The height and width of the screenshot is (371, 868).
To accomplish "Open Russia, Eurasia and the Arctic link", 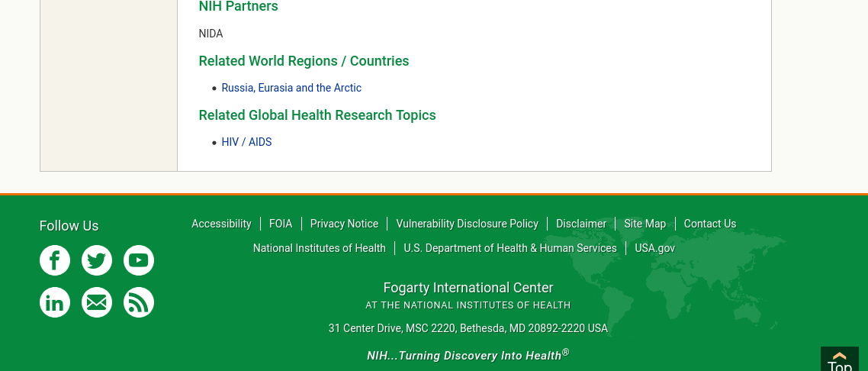I will click(x=291, y=88).
